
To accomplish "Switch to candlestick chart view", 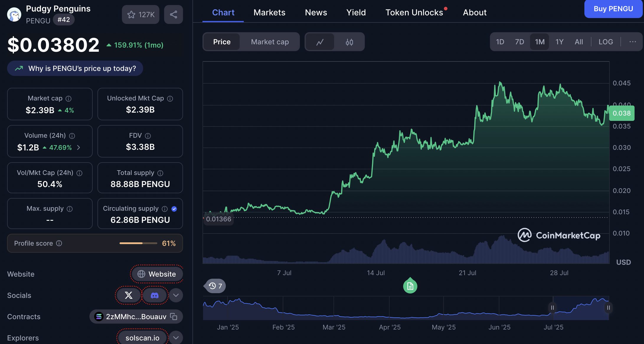I will tap(349, 42).
